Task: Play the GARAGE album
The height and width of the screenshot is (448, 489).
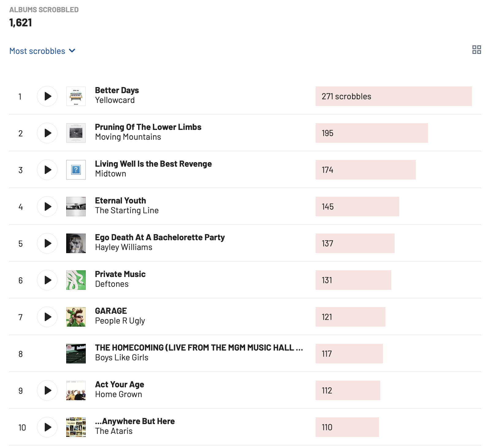Action: click(x=47, y=317)
